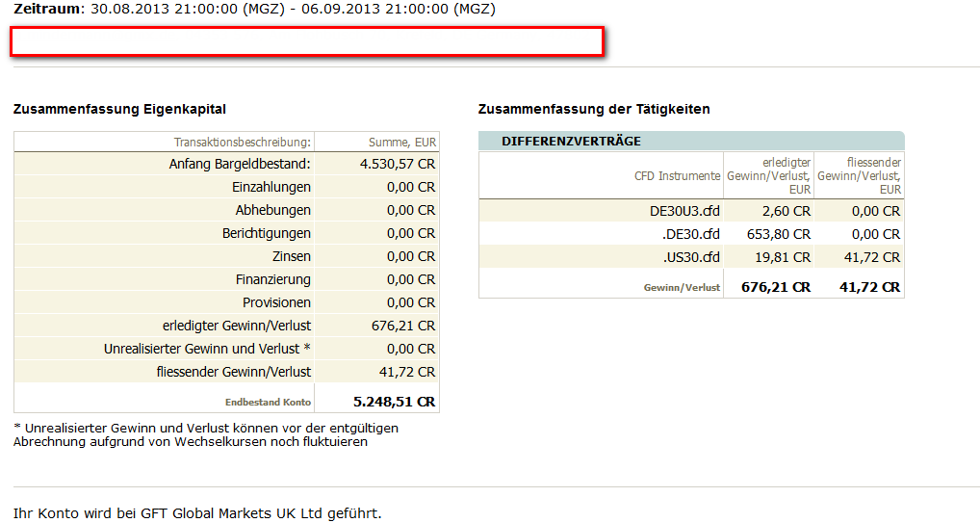Click the Finanzierung row label
Viewport: 980px width, 523px height.
point(273,279)
